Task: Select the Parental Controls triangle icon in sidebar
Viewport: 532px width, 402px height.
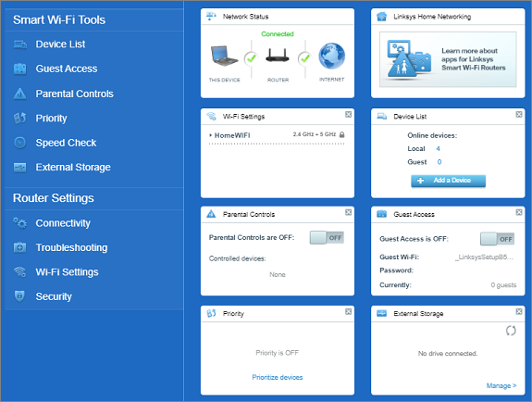Action: [20, 94]
